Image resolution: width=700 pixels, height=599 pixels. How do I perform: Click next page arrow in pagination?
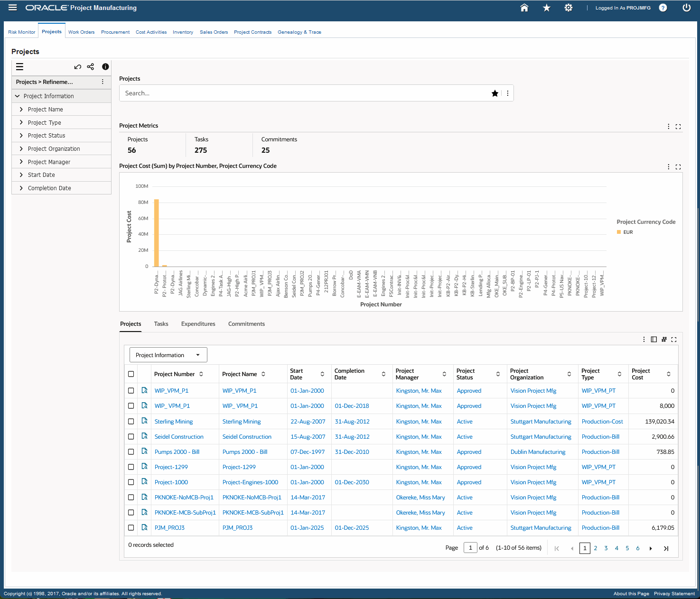coord(651,548)
